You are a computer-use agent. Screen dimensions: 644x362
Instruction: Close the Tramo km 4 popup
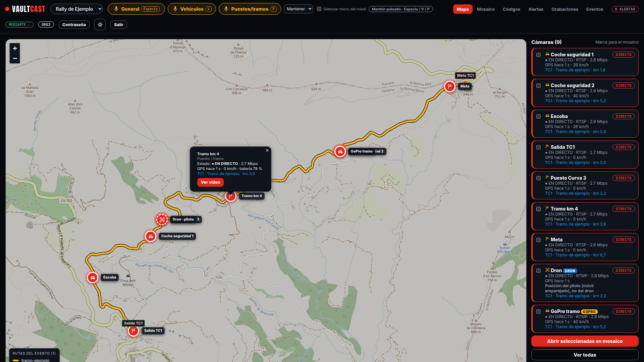[267, 150]
